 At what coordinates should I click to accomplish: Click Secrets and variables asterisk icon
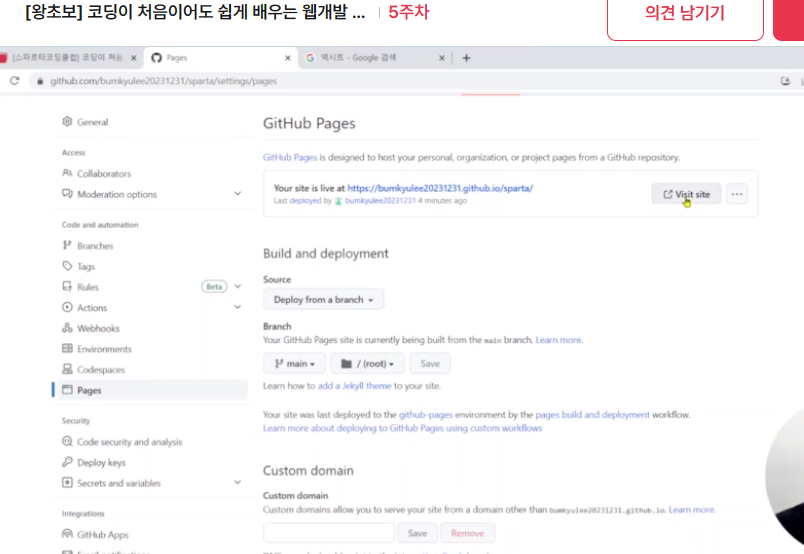[x=67, y=482]
